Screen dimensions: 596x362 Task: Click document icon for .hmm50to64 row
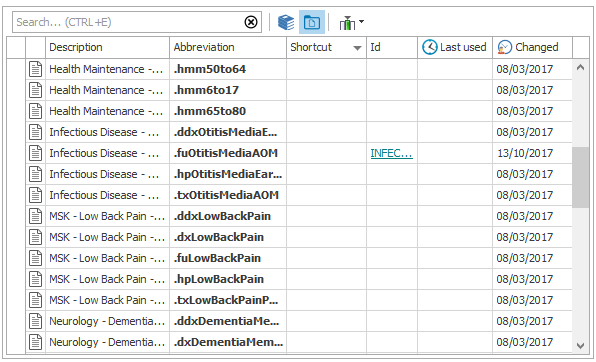click(35, 69)
